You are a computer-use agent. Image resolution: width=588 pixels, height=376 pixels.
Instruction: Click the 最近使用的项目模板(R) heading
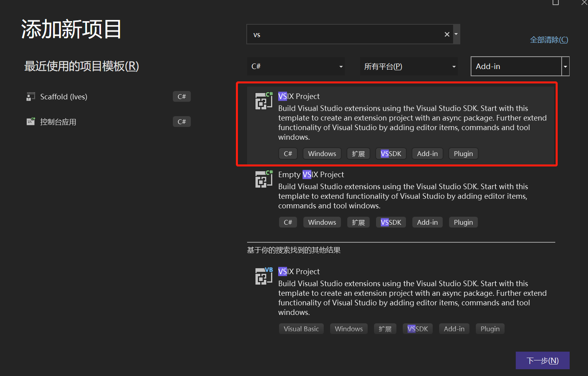81,66
